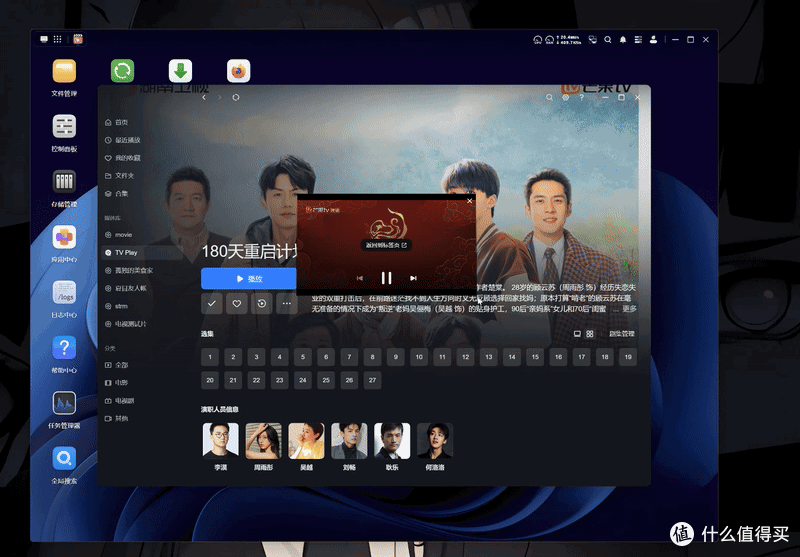Open 剧集管理 episode management
The height and width of the screenshot is (557, 800).
point(622,334)
